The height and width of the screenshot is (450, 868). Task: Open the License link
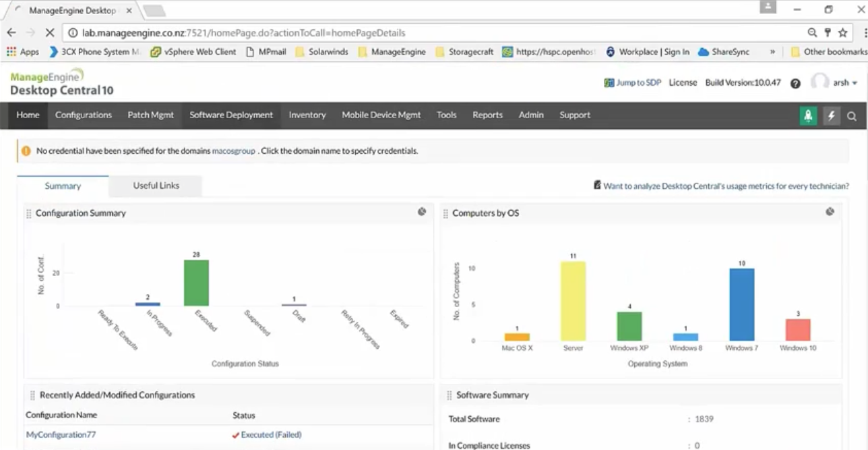pos(683,83)
